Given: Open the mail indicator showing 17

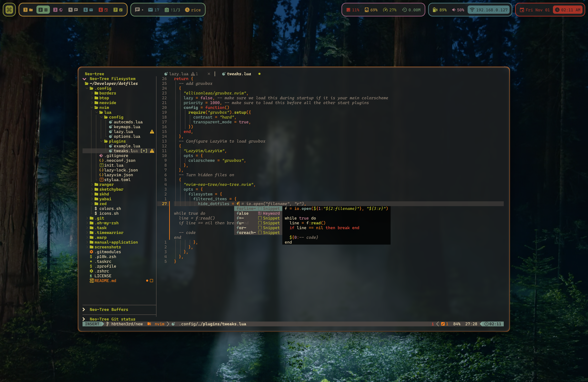Looking at the screenshot, I should (x=153, y=10).
